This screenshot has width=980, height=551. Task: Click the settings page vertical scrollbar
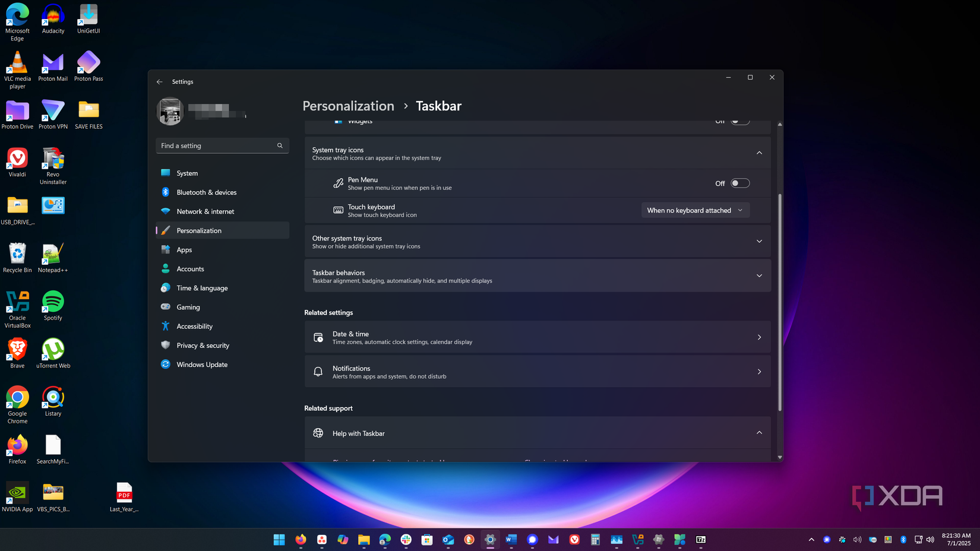click(x=780, y=302)
